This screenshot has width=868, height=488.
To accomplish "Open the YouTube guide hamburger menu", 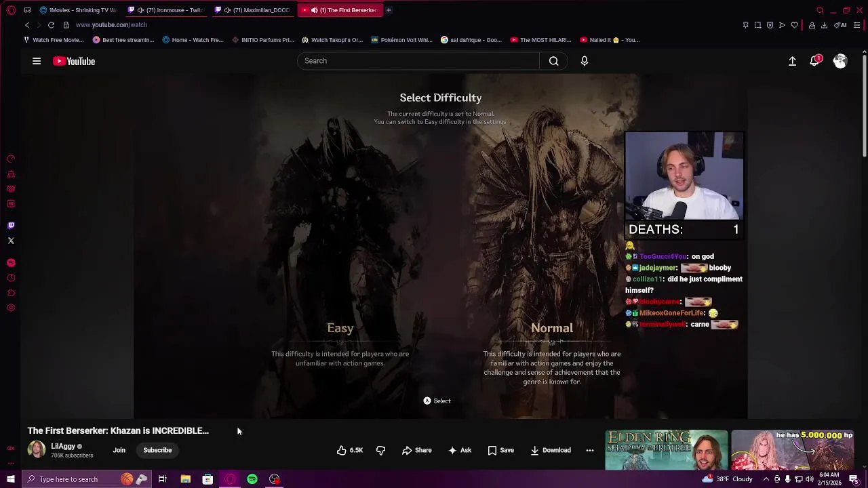I will coord(37,61).
